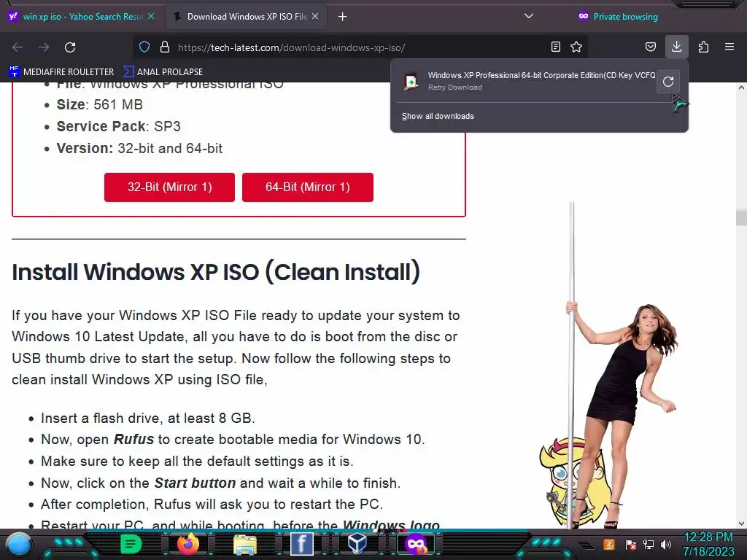Screen dimensions: 747x560
Task: Launch Firefox from the taskbar
Action: [x=187, y=544]
